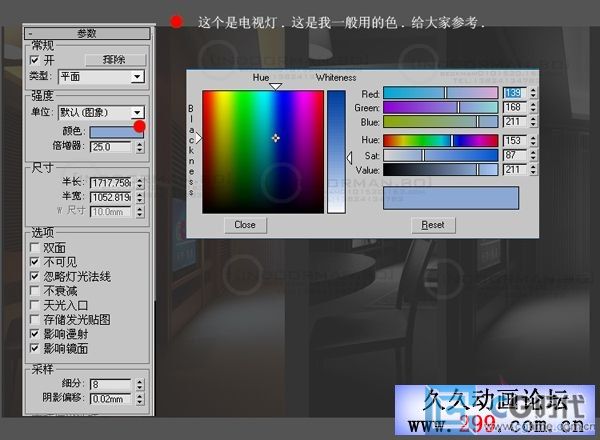Click the Hue spinner arrows
The width and height of the screenshot is (600, 440).
[533, 140]
